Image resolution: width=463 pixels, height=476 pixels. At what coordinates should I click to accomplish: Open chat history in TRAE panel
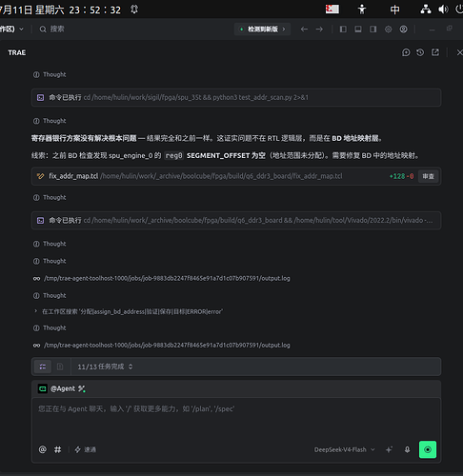[420, 52]
